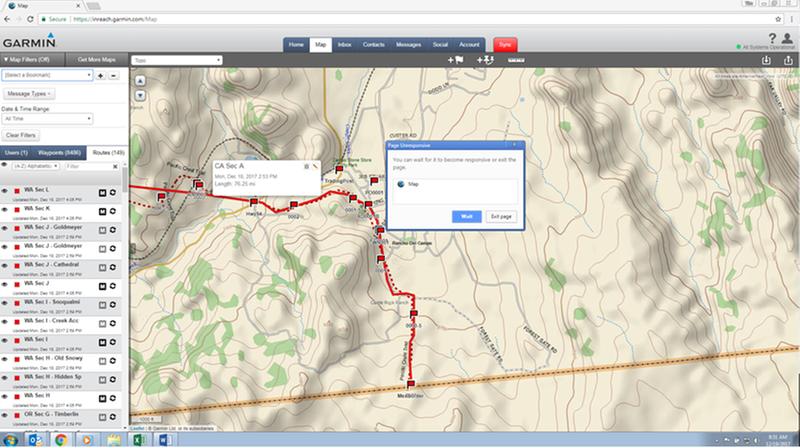Select the measure distance ruler tool
Viewport: 800px width, 448px height.
pos(517,60)
